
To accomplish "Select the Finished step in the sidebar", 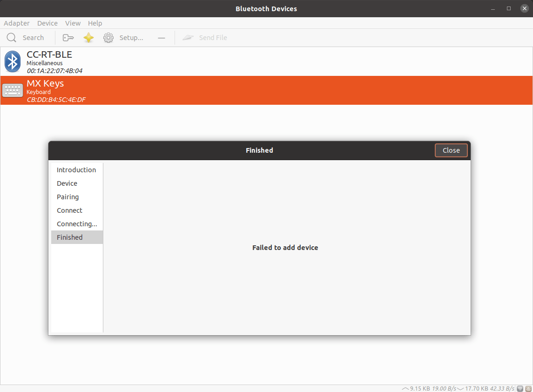I will pos(77,237).
